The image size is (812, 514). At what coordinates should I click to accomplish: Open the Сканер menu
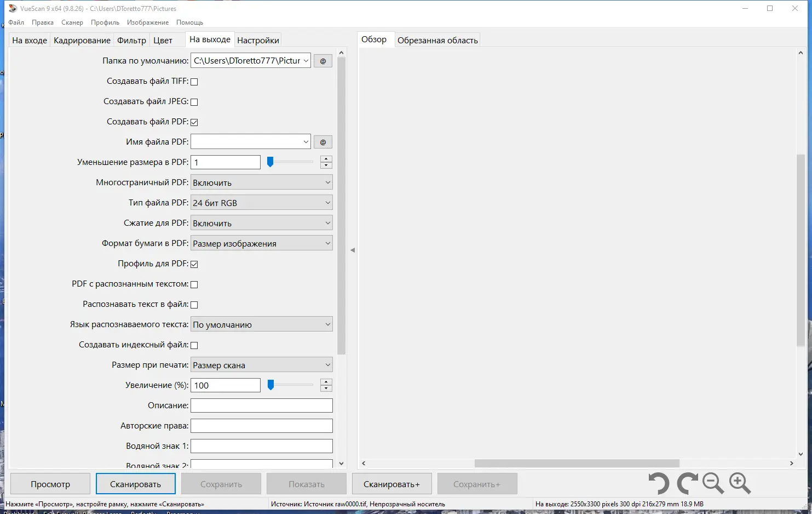pyautogui.click(x=72, y=22)
